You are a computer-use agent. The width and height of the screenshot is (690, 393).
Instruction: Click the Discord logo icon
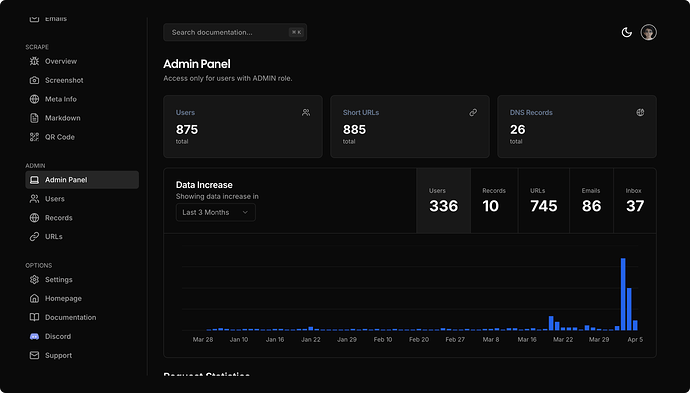[x=34, y=336]
